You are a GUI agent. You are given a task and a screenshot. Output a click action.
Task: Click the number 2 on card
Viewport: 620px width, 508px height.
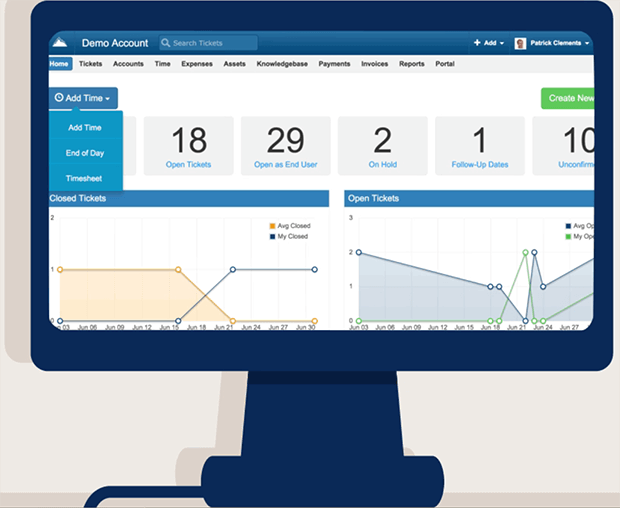[382, 140]
